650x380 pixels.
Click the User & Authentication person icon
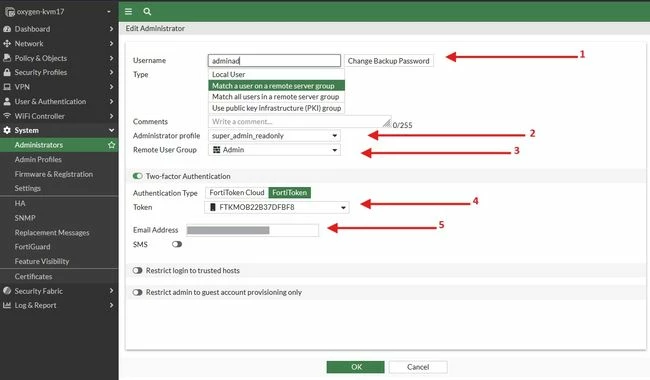[x=7, y=102]
